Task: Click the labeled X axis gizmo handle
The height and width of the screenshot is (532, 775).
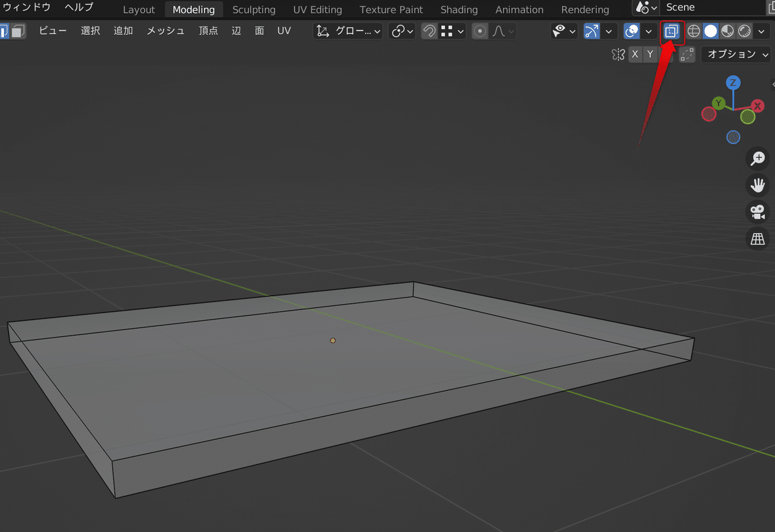Action: (x=758, y=105)
